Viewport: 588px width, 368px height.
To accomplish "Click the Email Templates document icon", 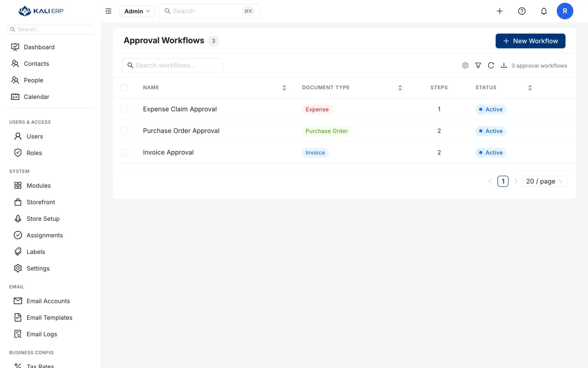I will 18,318.
